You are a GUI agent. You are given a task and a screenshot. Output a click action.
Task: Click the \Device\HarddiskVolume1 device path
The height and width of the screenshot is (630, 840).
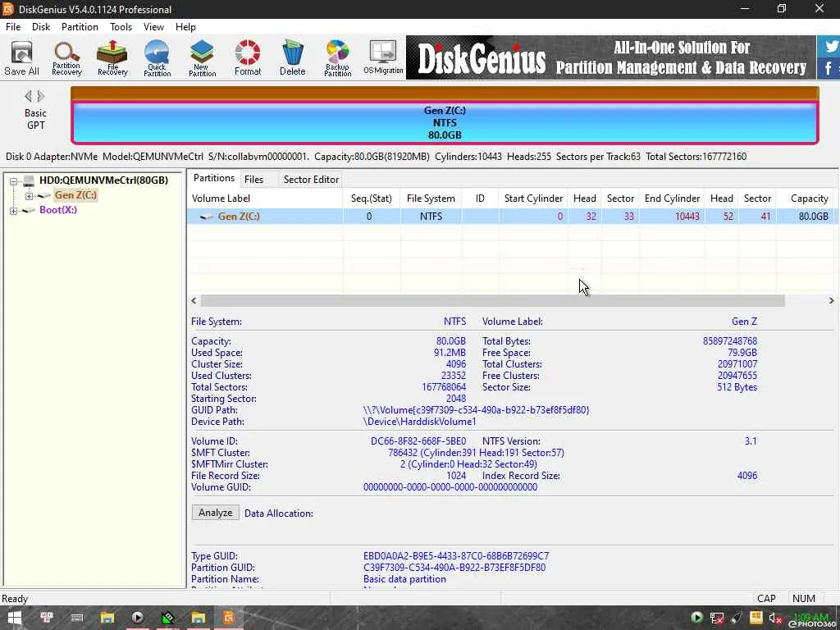[x=419, y=422]
